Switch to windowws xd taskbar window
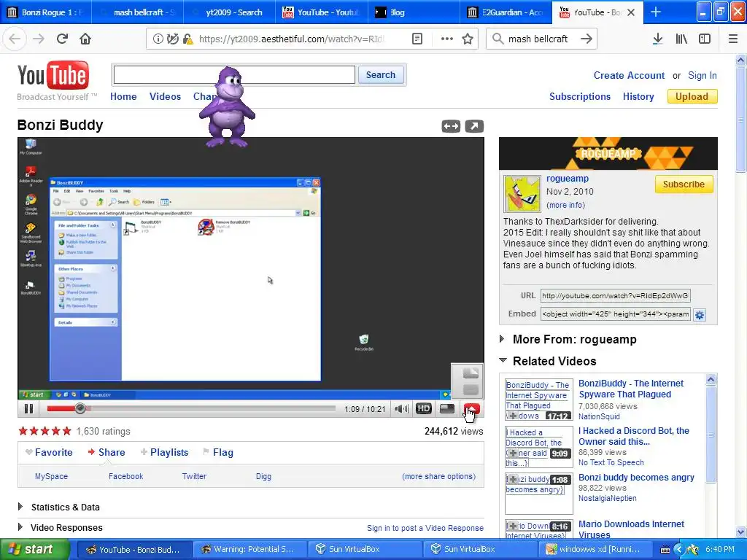747x560 pixels. (596, 550)
